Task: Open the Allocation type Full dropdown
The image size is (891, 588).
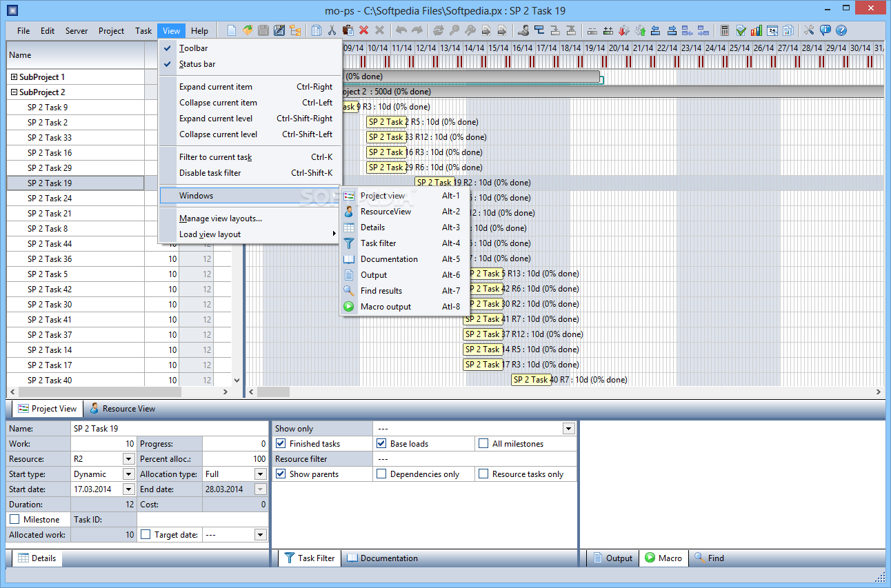Action: (x=260, y=474)
